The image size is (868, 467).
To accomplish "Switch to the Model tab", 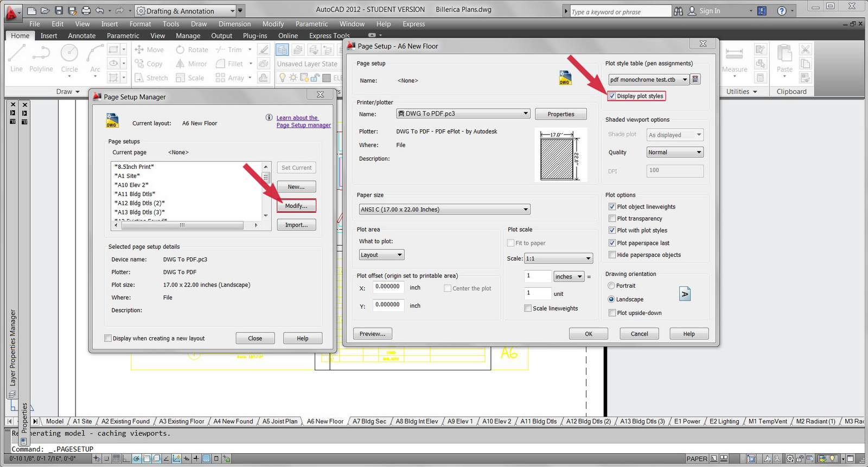I will [x=54, y=421].
